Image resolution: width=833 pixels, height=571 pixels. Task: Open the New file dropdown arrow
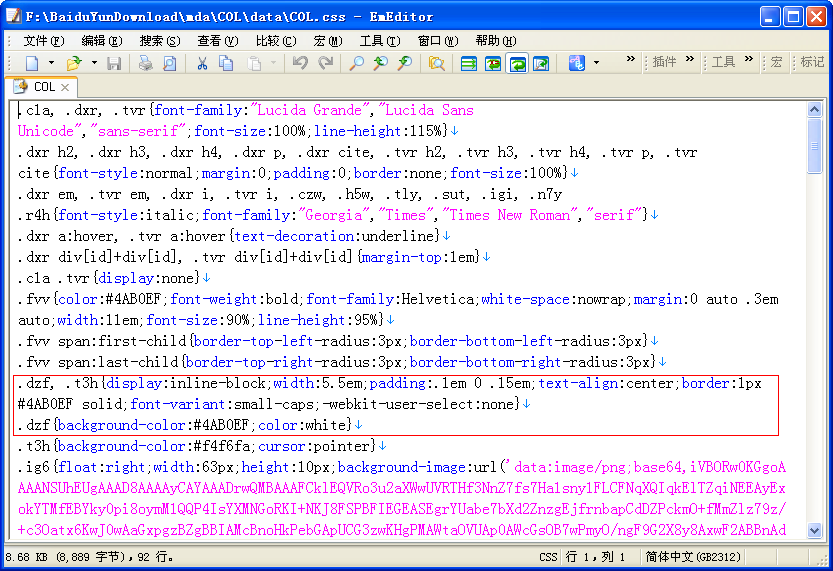(x=51, y=63)
